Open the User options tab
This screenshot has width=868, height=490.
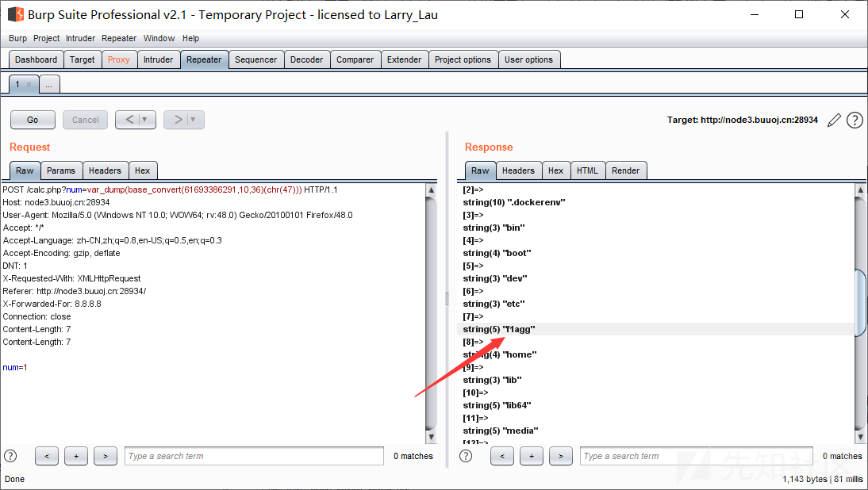click(528, 59)
